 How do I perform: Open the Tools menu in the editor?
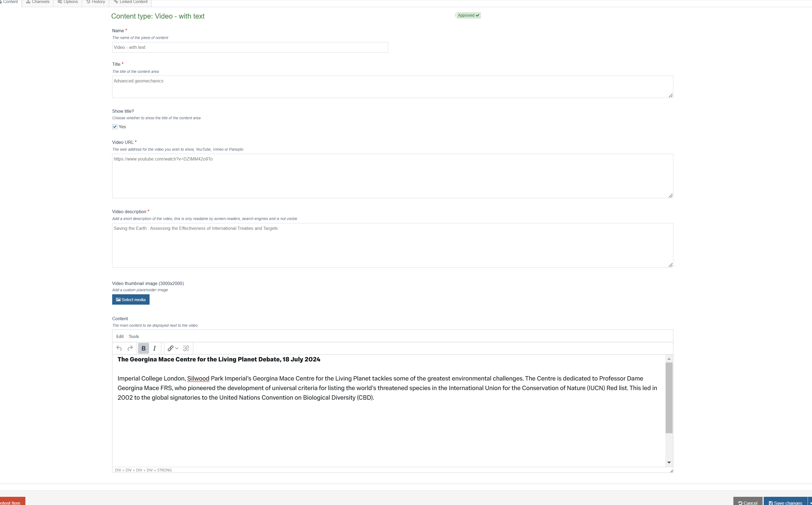tap(133, 336)
